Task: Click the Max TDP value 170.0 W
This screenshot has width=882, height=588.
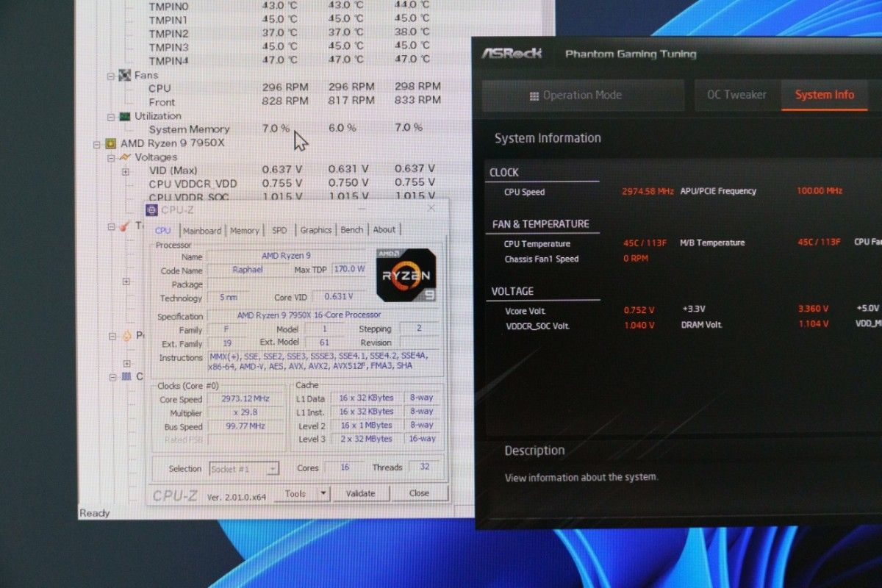Action: click(x=350, y=269)
